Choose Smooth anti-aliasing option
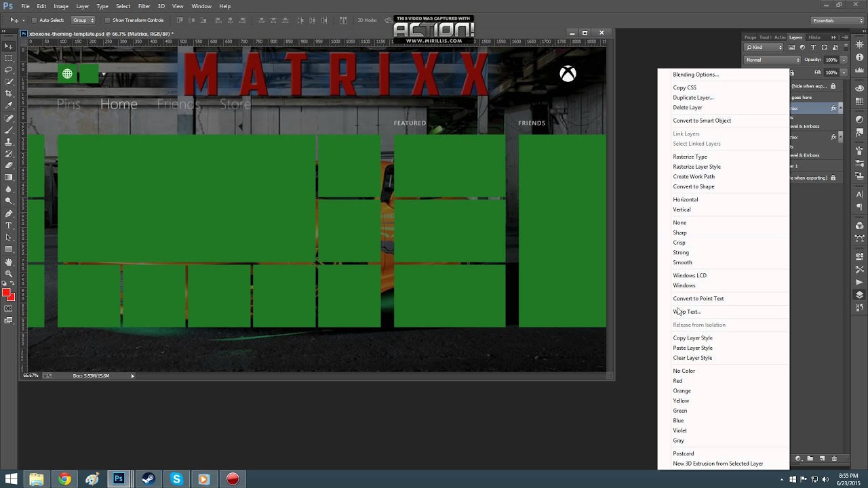 click(x=682, y=262)
